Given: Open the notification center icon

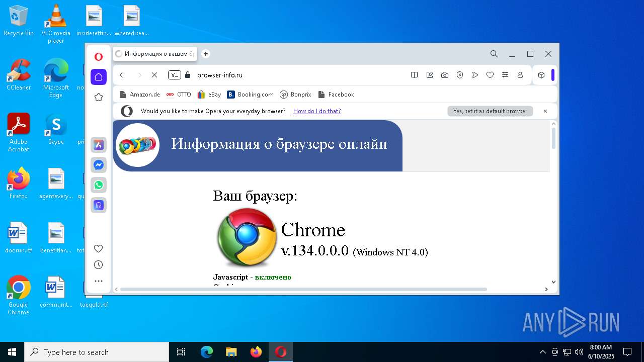Looking at the screenshot, I should click(627, 352).
